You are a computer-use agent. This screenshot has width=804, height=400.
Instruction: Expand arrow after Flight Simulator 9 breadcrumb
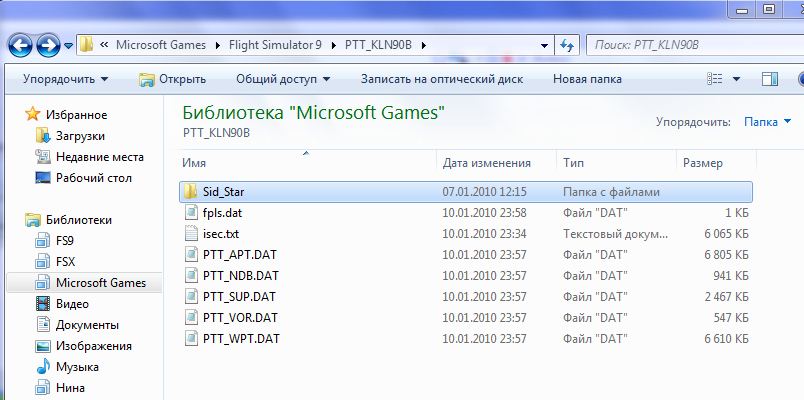coord(334,45)
